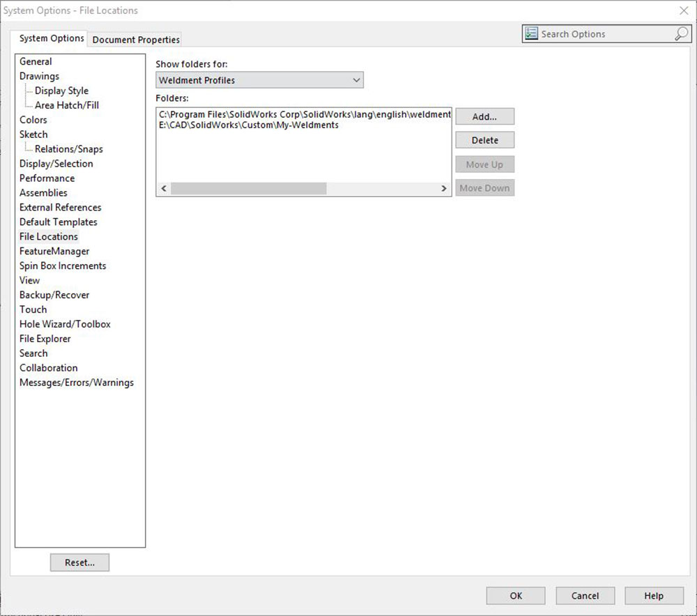Go to Relations/Snaps under Sketch
Screen dimensions: 697x616
click(x=68, y=149)
